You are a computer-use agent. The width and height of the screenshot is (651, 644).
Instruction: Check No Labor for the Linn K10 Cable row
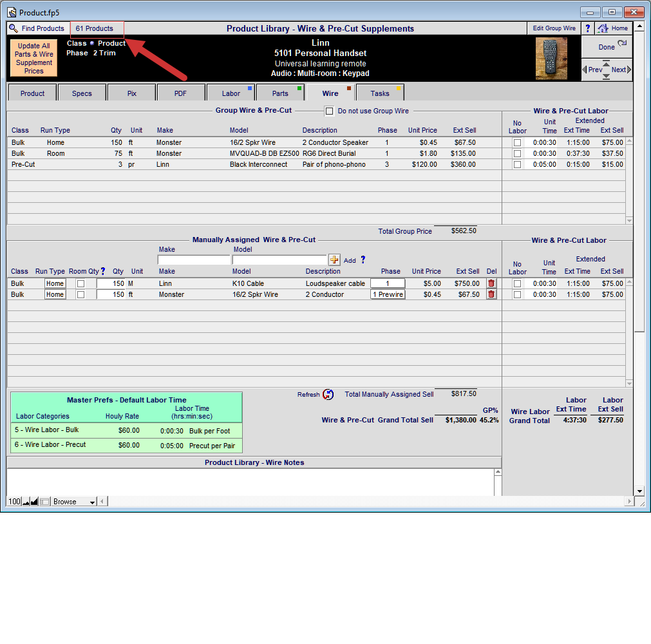pyautogui.click(x=517, y=283)
